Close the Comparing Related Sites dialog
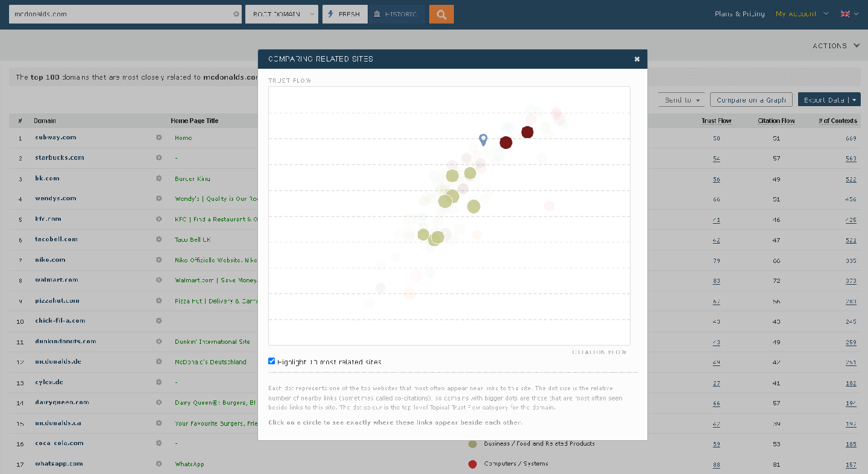Image resolution: width=868 pixels, height=474 pixels. tap(637, 59)
